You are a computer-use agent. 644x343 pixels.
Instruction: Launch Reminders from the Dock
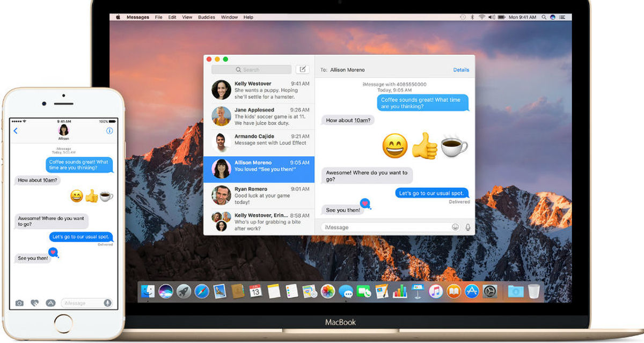tap(292, 291)
